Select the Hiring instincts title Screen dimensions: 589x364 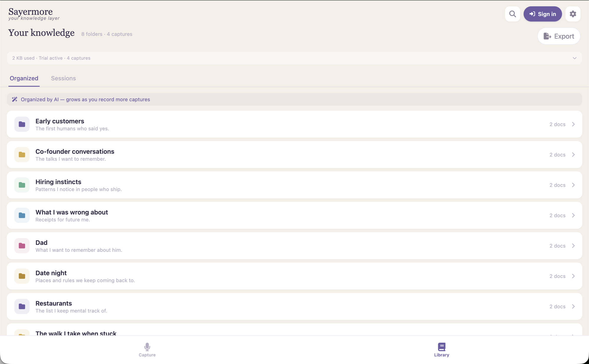coord(58,182)
